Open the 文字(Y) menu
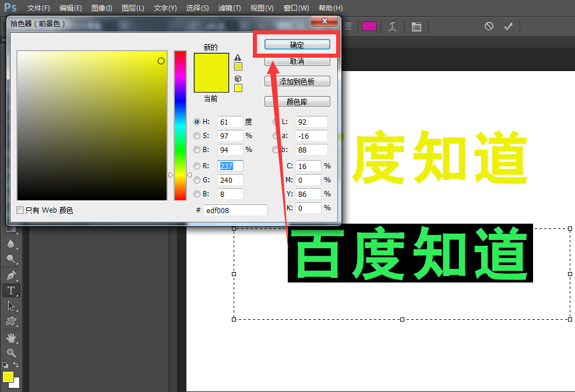The width and height of the screenshot is (575, 392). pos(165,8)
